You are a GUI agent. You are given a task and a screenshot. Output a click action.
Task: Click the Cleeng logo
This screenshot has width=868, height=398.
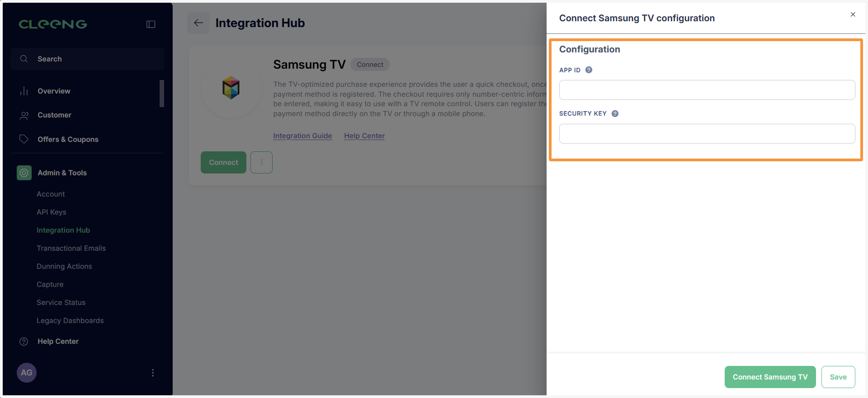pos(53,24)
